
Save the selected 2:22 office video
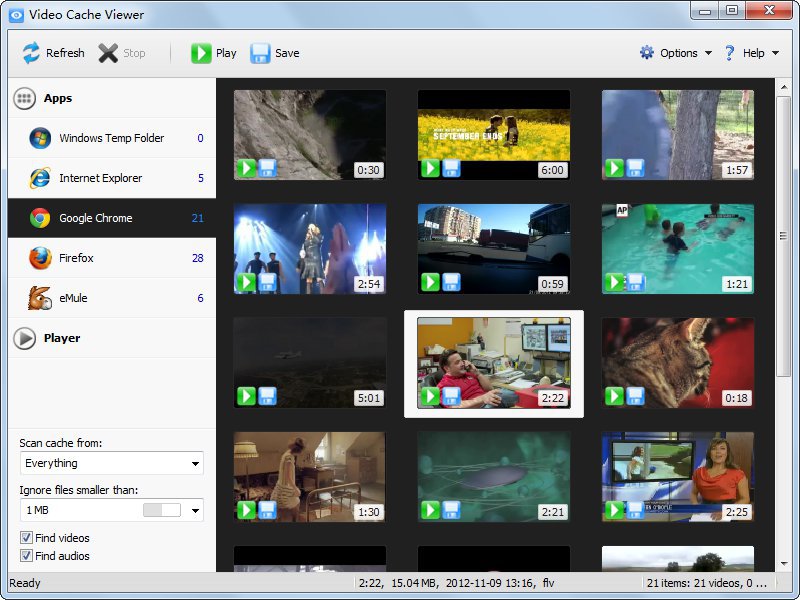click(x=452, y=396)
